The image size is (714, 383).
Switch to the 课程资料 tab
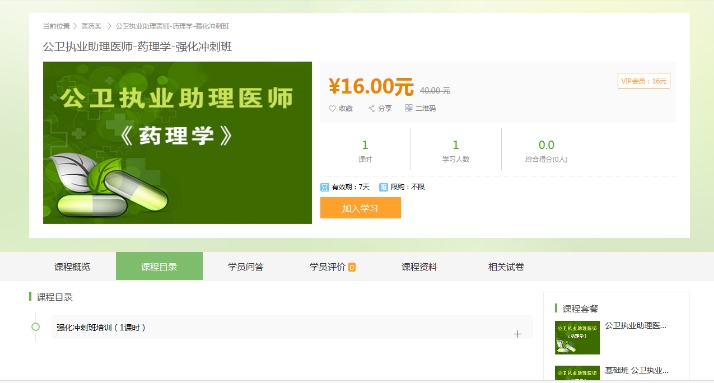click(x=419, y=267)
